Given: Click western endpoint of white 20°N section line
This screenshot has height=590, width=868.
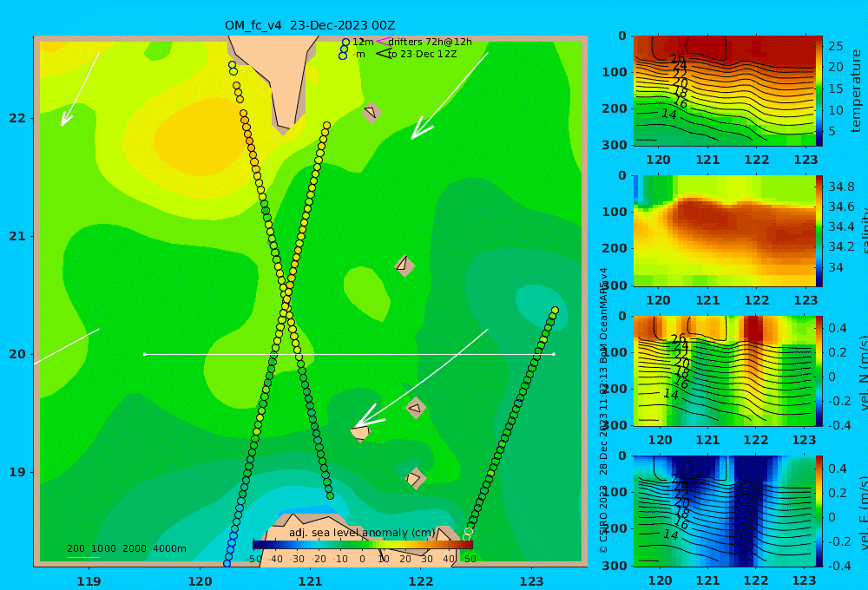Looking at the screenshot, I should point(144,354).
